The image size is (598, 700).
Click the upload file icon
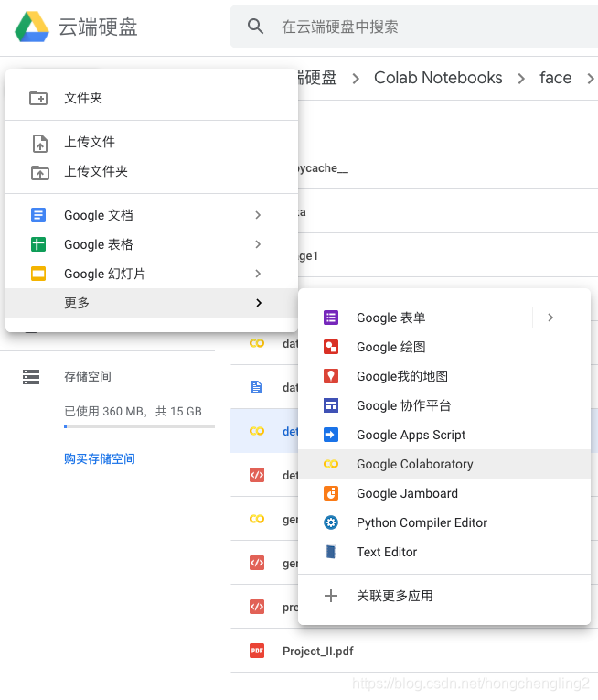[40, 143]
